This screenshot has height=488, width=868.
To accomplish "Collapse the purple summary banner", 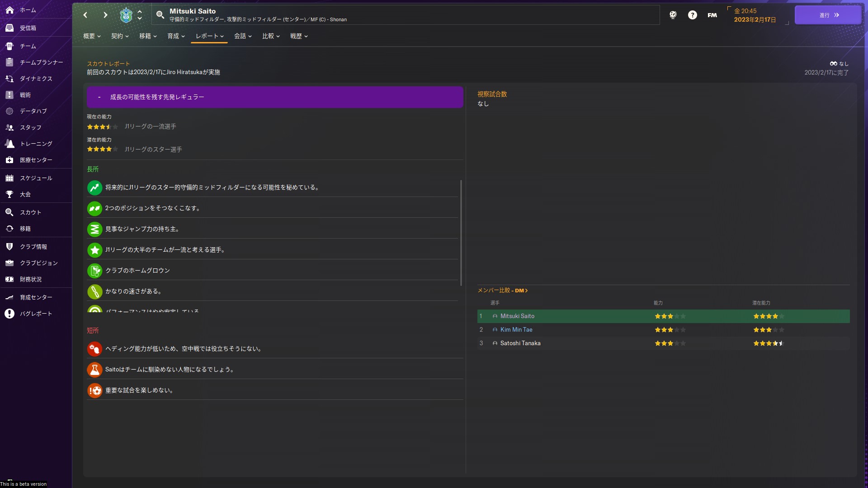I will (99, 97).
